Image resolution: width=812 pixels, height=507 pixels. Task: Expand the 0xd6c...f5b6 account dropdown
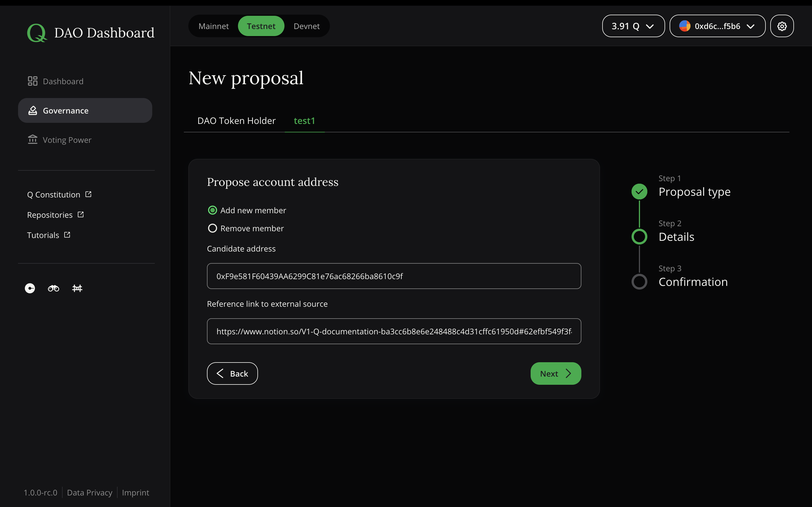click(717, 26)
